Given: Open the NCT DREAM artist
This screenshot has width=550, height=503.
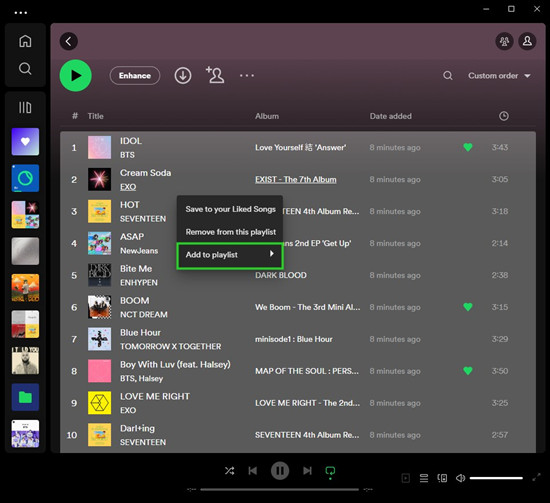Looking at the screenshot, I should point(144,315).
